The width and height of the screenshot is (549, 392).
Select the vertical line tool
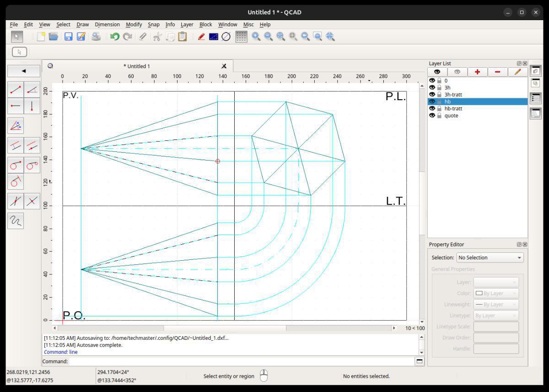tap(32, 106)
